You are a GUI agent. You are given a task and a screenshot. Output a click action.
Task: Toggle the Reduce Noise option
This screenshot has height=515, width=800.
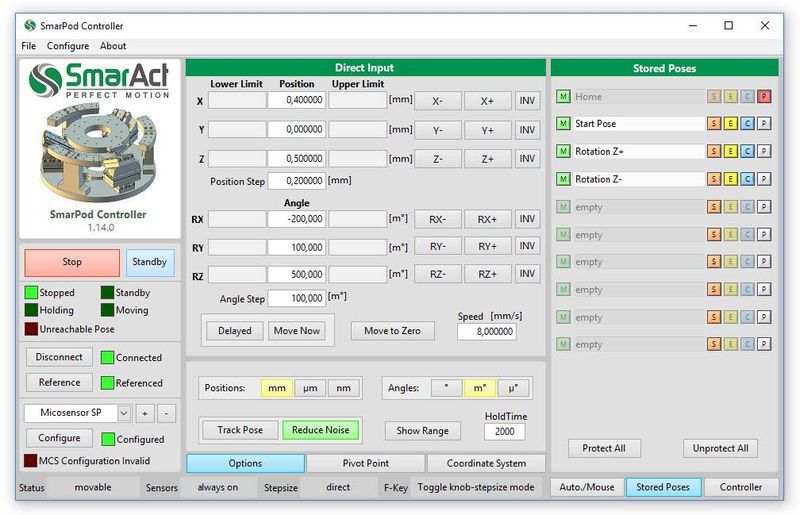click(321, 430)
